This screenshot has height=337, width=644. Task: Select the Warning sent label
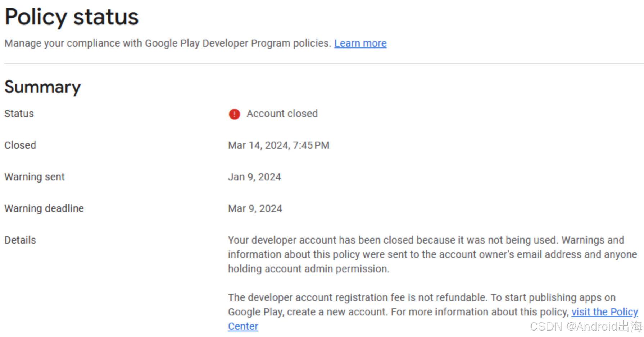coord(35,177)
